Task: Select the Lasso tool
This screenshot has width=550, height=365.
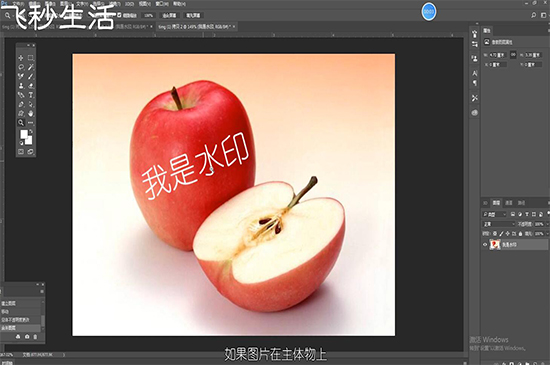Action: tap(21, 67)
